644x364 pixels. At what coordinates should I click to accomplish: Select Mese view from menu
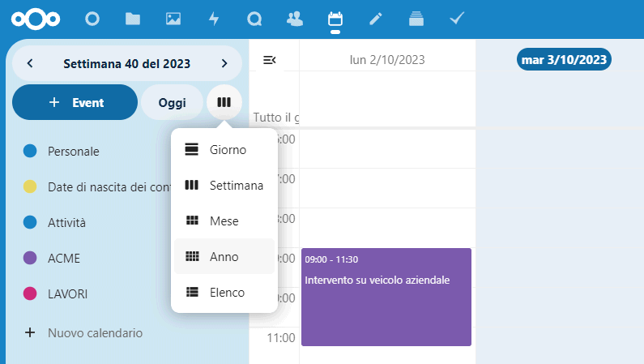point(224,221)
